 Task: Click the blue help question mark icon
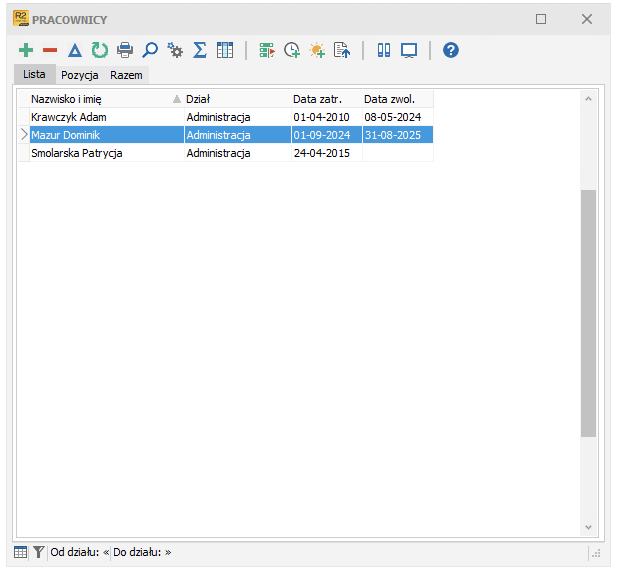[x=450, y=50]
